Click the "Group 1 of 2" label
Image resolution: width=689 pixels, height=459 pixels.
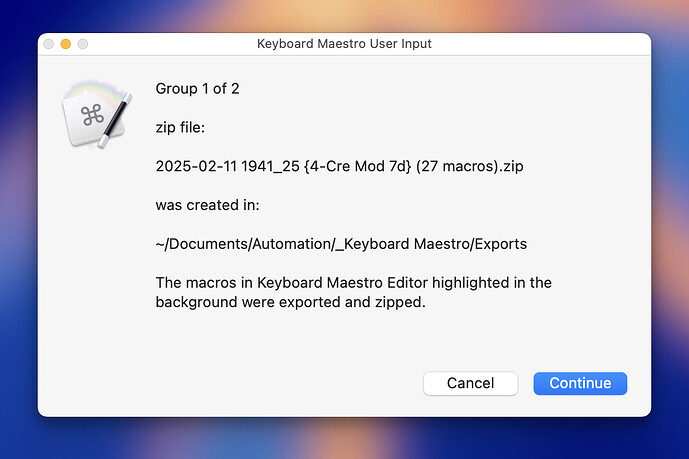[197, 89]
